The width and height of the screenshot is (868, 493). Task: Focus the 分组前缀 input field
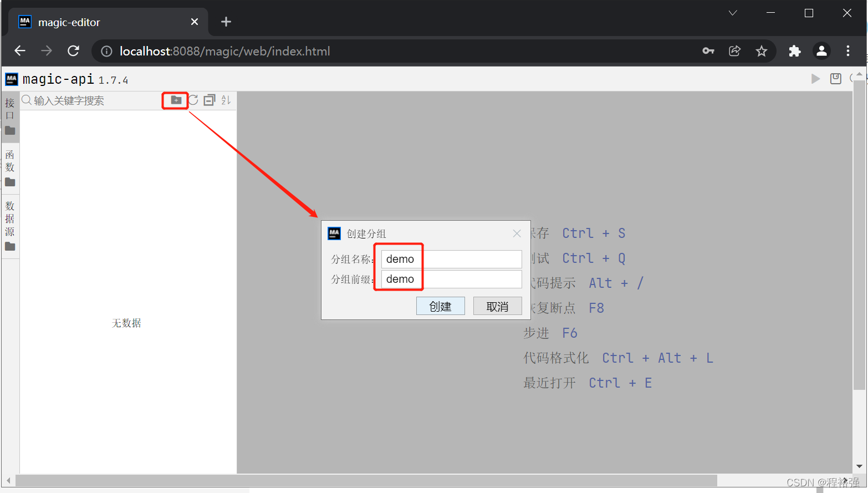point(451,279)
